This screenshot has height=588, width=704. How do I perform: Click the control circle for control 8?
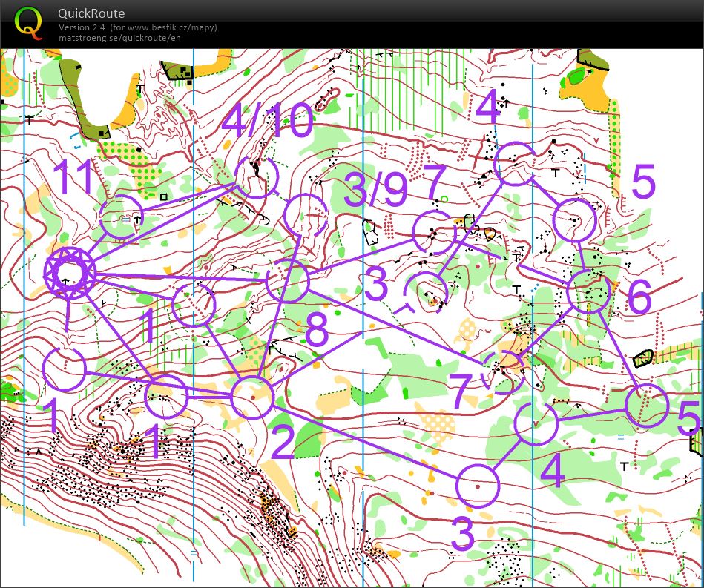(287, 281)
